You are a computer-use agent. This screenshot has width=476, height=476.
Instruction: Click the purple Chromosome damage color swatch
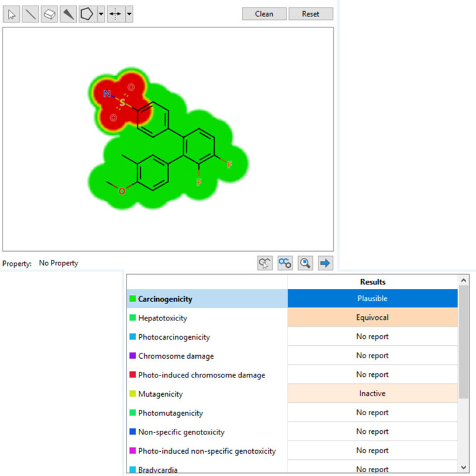pos(133,356)
